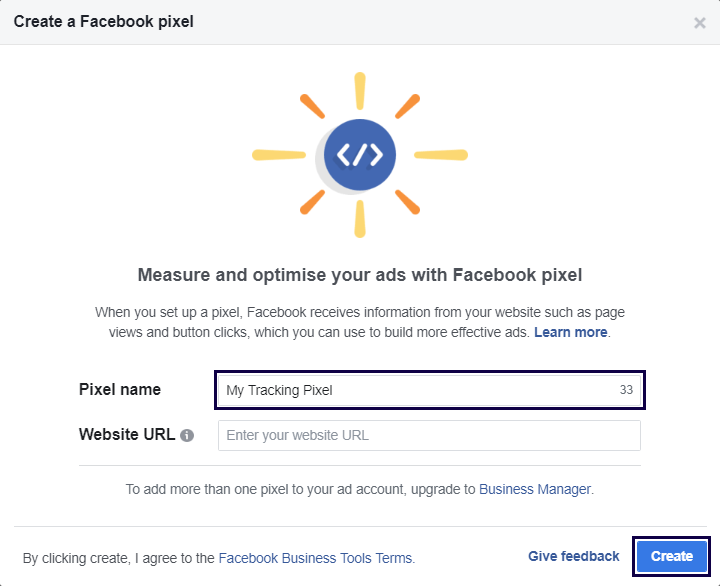Click the yellow ray directly below pixel icon
Viewport: 720px width, 586px height.
360,218
